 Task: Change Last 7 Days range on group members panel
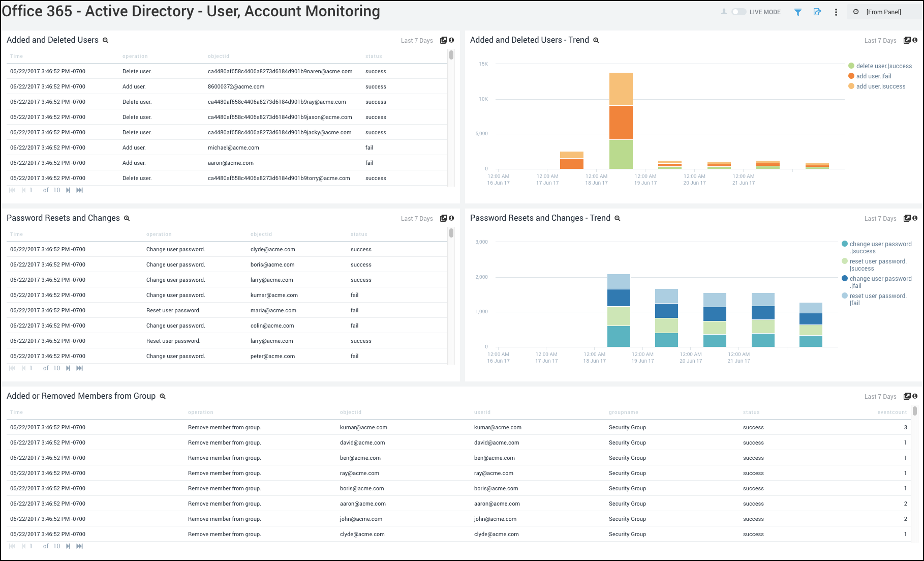880,396
